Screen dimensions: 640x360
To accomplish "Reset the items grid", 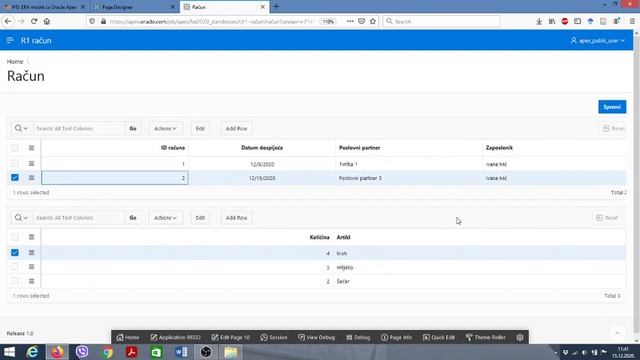I will coord(607,218).
